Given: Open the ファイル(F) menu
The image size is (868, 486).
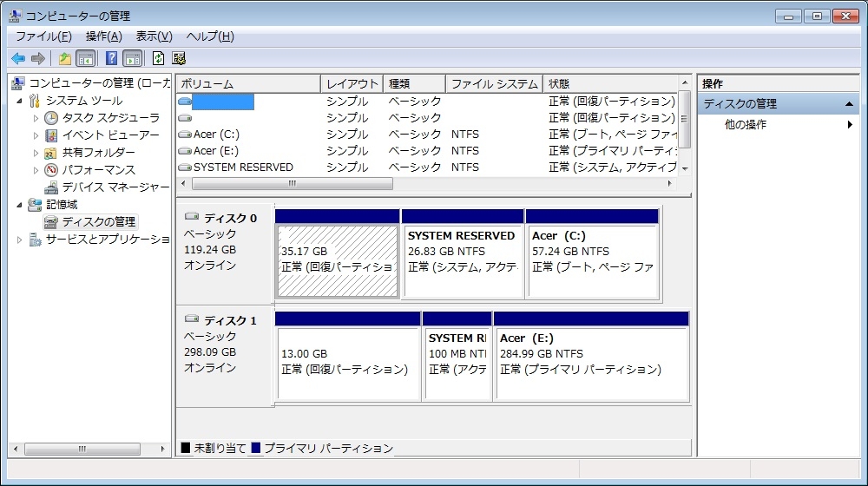Looking at the screenshot, I should [43, 36].
